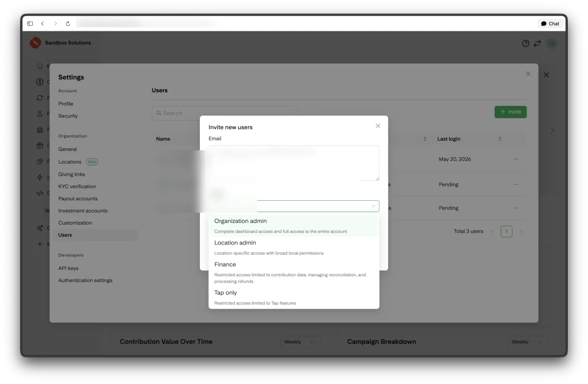The height and width of the screenshot is (384, 588).
Task: Click the Sandbox Solutions logo
Action: (35, 43)
